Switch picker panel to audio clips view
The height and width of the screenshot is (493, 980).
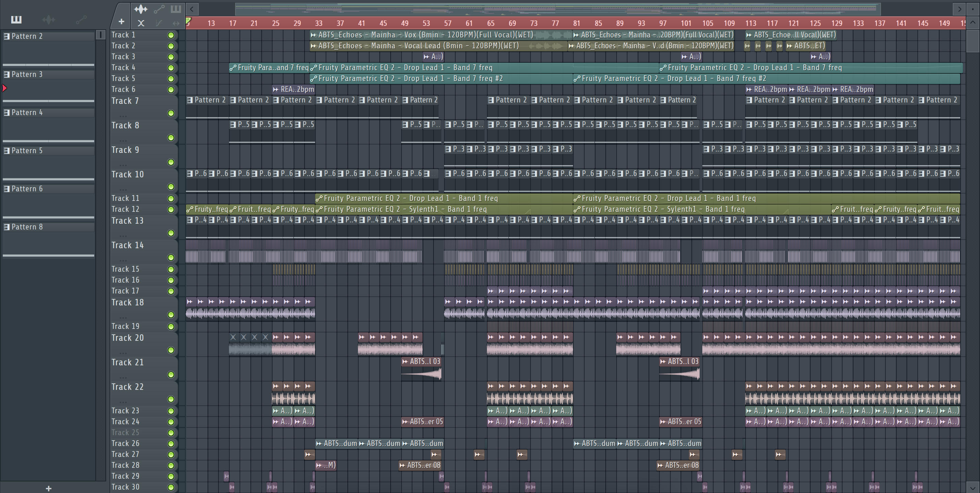[49, 19]
